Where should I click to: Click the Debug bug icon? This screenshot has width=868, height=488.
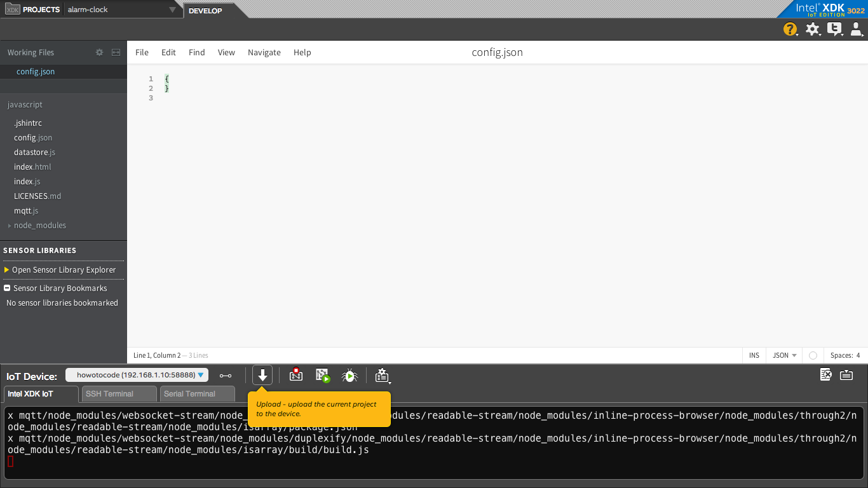tap(349, 376)
